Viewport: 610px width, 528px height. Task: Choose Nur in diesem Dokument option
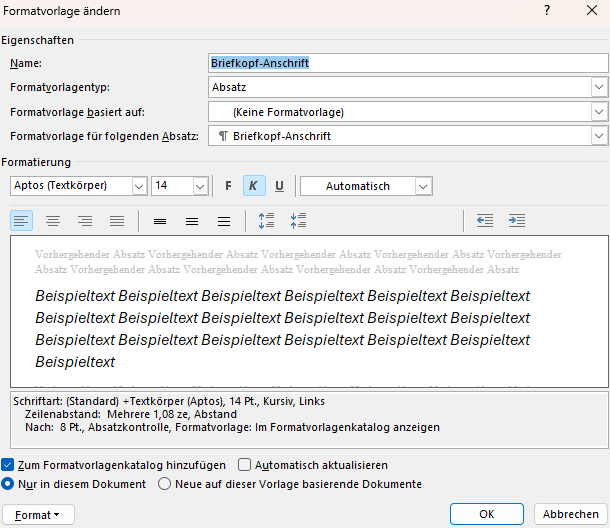coord(8,484)
